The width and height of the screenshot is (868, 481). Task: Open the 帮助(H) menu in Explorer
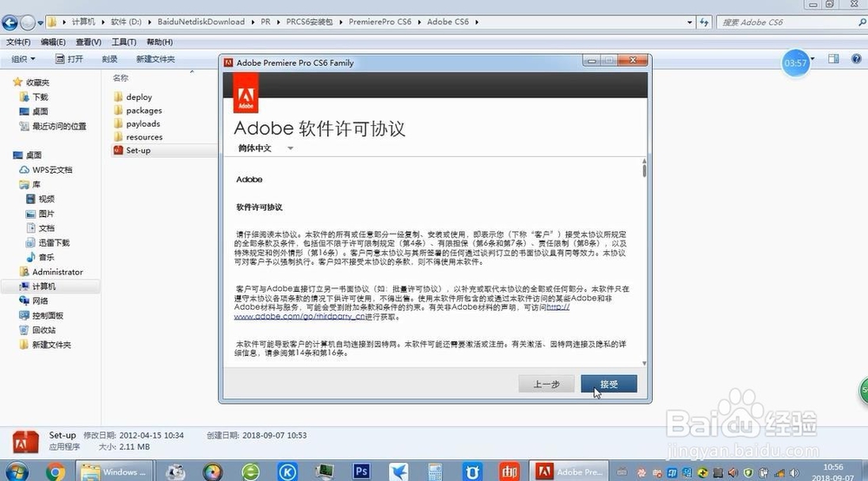(x=160, y=42)
